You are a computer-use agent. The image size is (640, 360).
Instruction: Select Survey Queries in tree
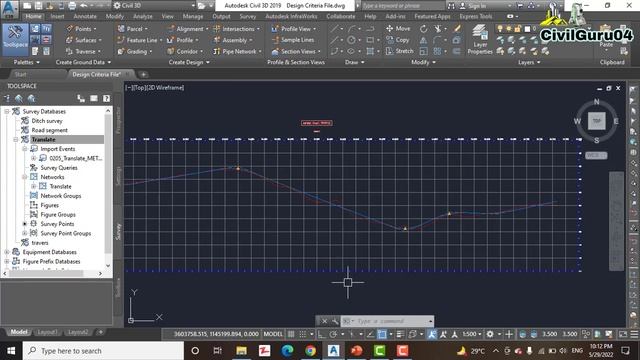coord(59,168)
